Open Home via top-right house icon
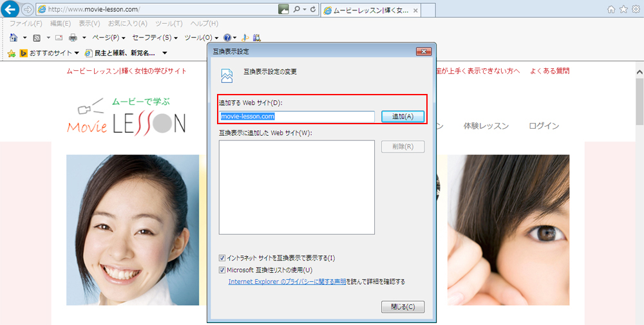 point(611,9)
